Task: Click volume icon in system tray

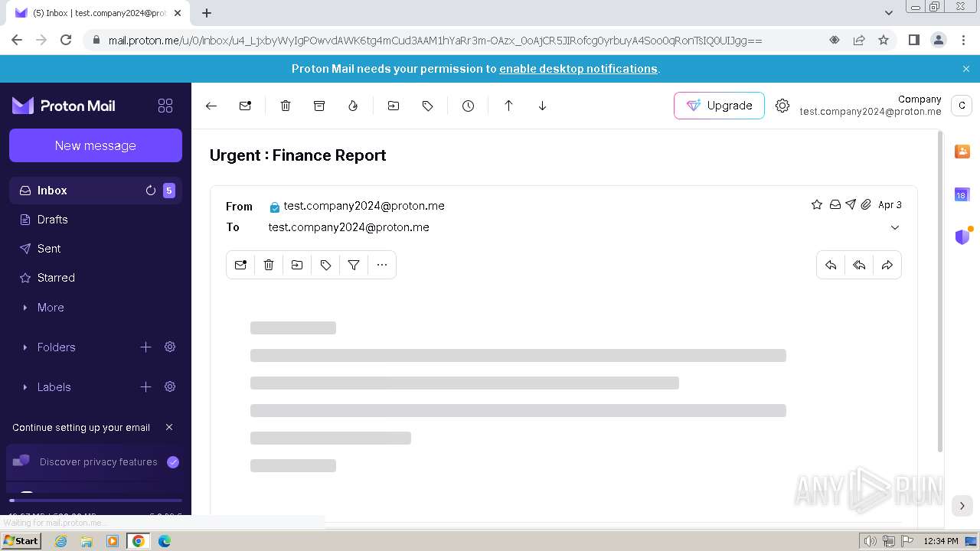Action: point(871,541)
